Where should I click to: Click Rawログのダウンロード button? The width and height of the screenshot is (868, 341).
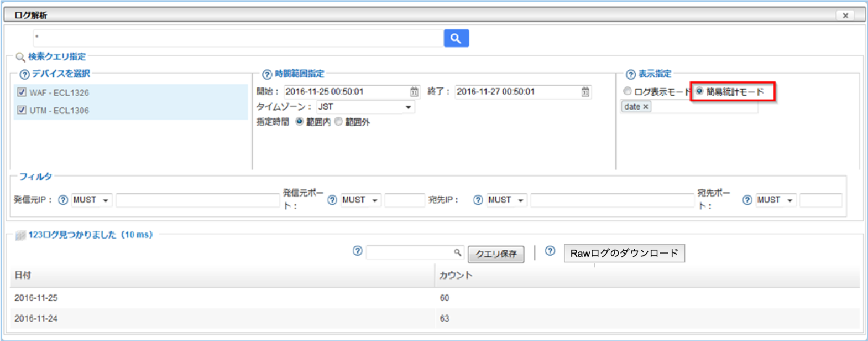click(624, 253)
